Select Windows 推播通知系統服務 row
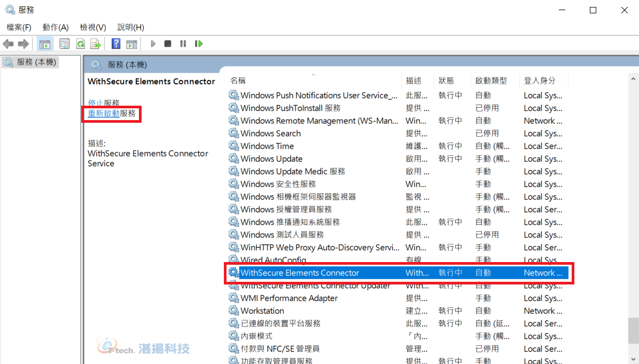Viewport: 639px width, 364px height. coord(398,222)
